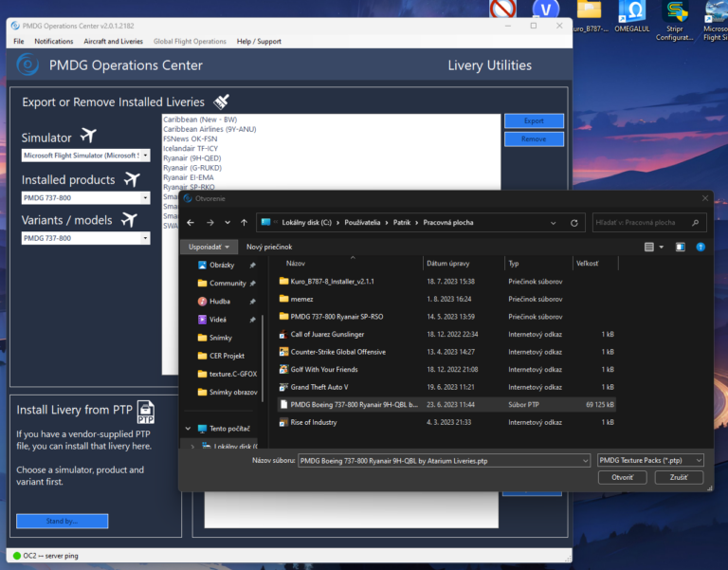This screenshot has width=728, height=570.
Task: Select the PMDG Boeing 737-800 Ryanair 9H-QBL ptp file
Action: [x=446, y=405]
